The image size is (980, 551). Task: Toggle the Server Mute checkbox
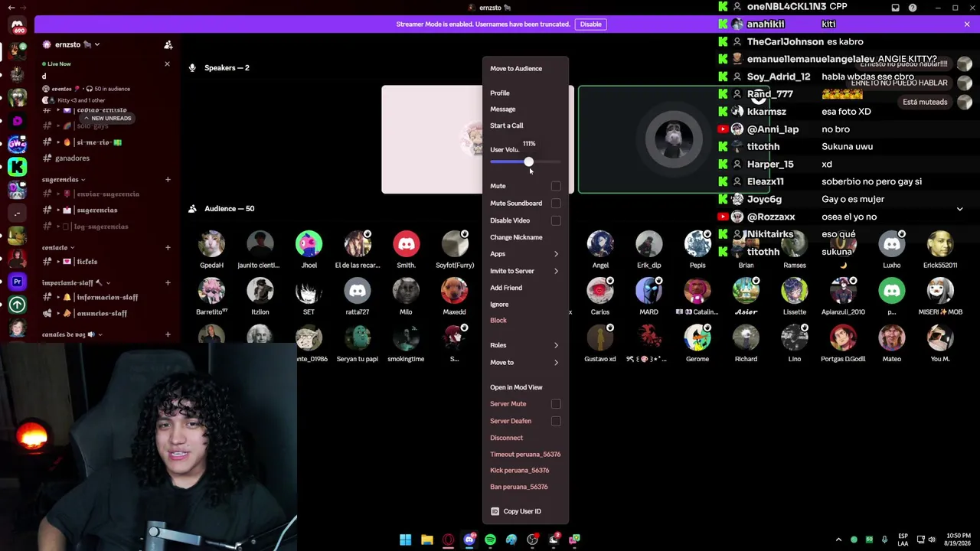556,404
